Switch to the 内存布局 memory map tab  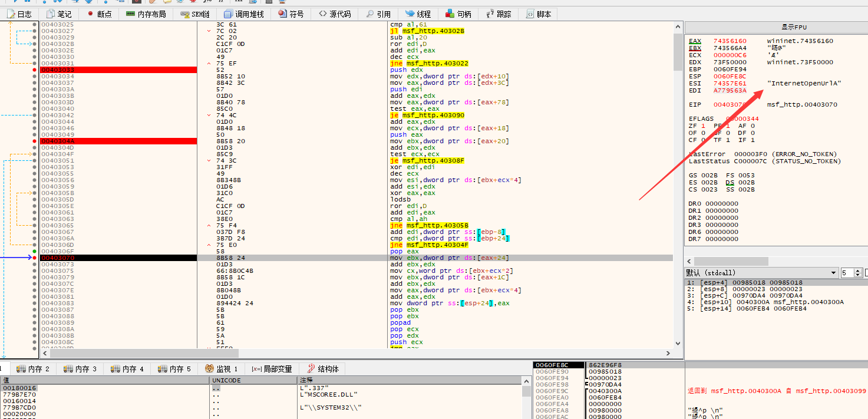coord(146,14)
